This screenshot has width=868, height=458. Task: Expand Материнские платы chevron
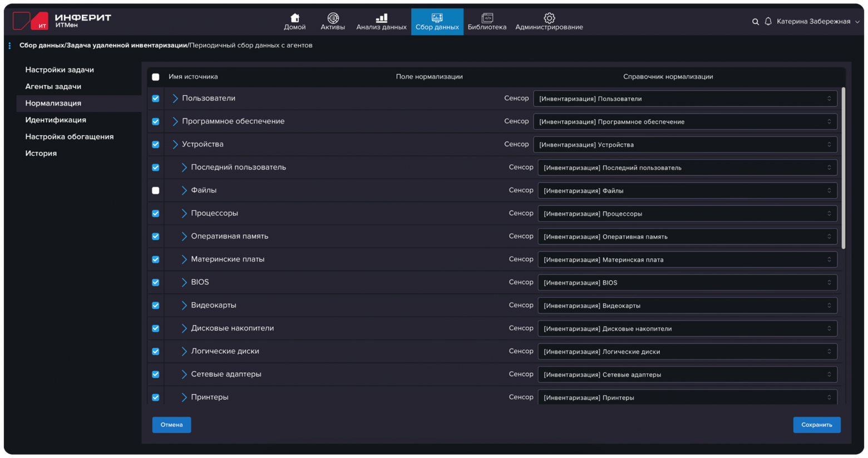(184, 259)
